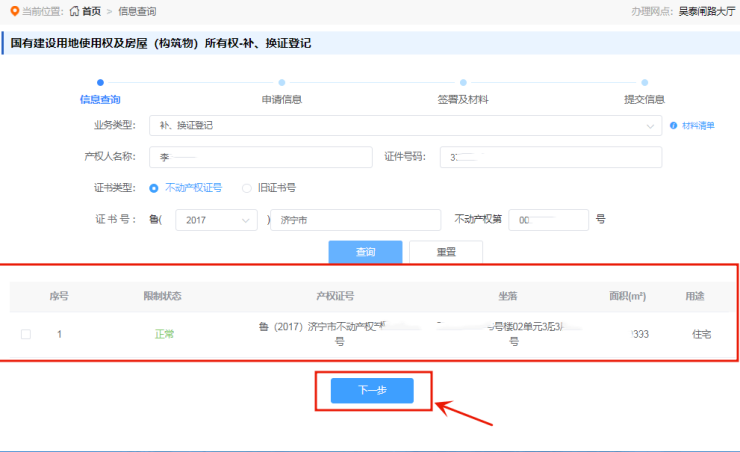Open the 材料清单 link
The width and height of the screenshot is (740, 452).
(x=698, y=126)
